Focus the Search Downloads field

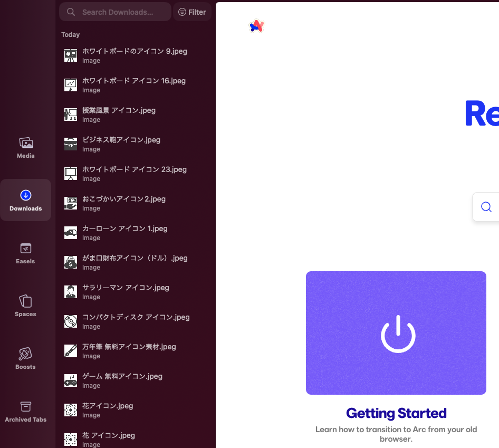coord(115,12)
